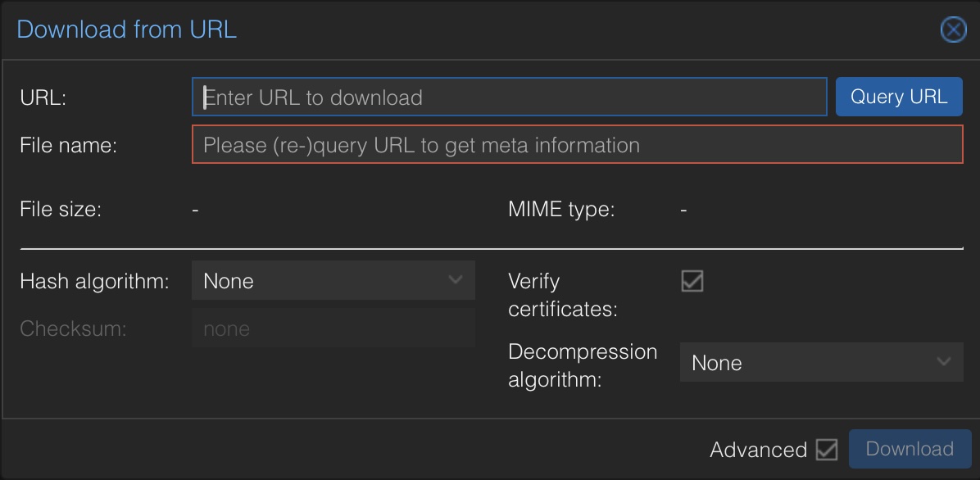This screenshot has height=480, width=980.
Task: Click the Verify certificates label
Action: 562,295
